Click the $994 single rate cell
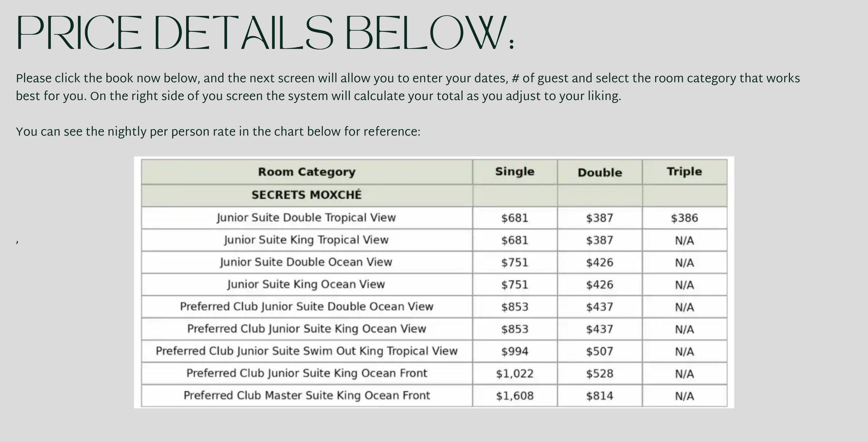The image size is (868, 442). coord(515,351)
